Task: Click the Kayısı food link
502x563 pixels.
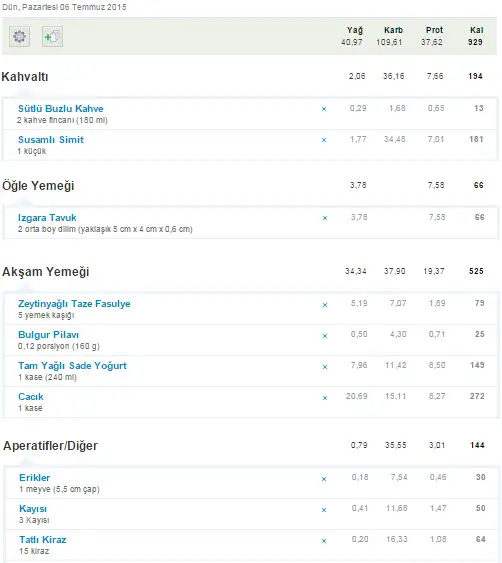Action: (33, 509)
